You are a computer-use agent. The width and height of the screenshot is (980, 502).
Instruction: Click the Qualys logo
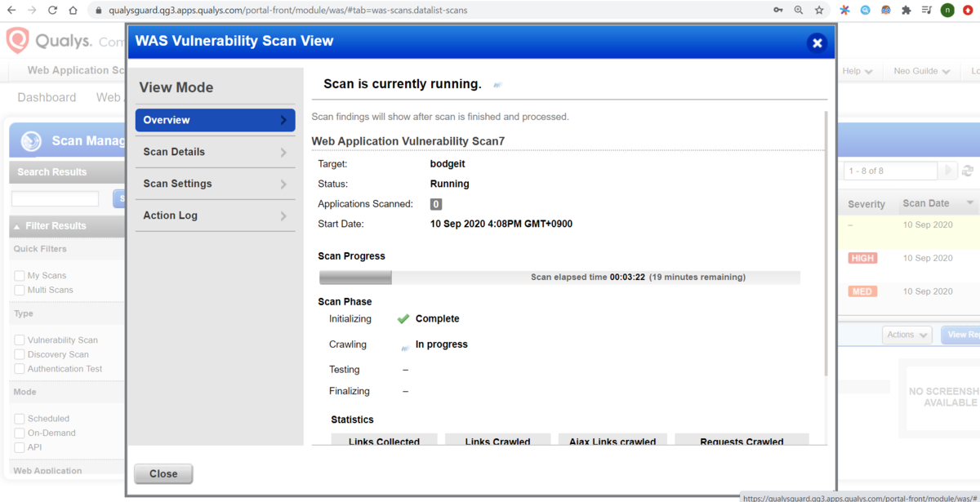[49, 41]
